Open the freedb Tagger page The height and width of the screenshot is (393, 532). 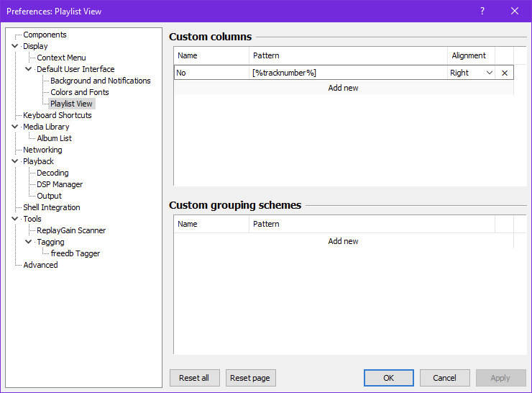pyautogui.click(x=75, y=254)
